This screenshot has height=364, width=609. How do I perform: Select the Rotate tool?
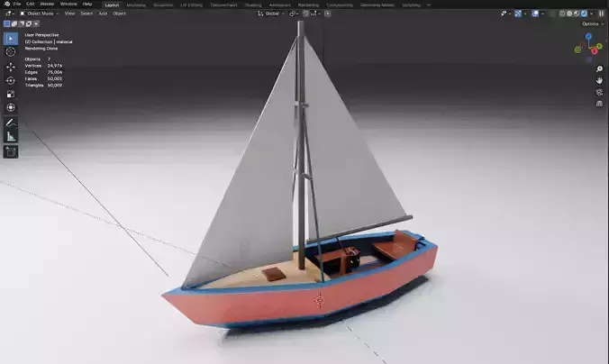tap(11, 80)
